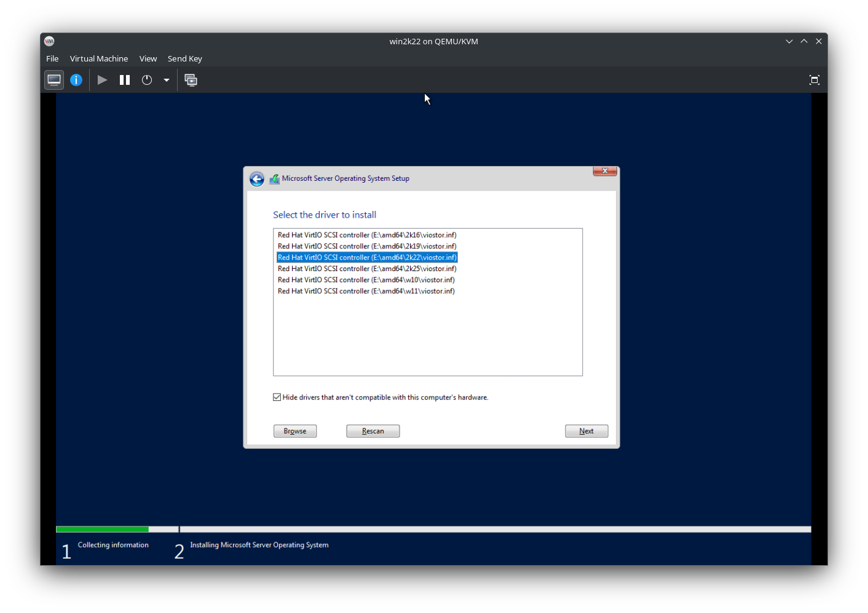Screen dimensions: 868x613
Task: Click the Browse button
Action: [295, 431]
